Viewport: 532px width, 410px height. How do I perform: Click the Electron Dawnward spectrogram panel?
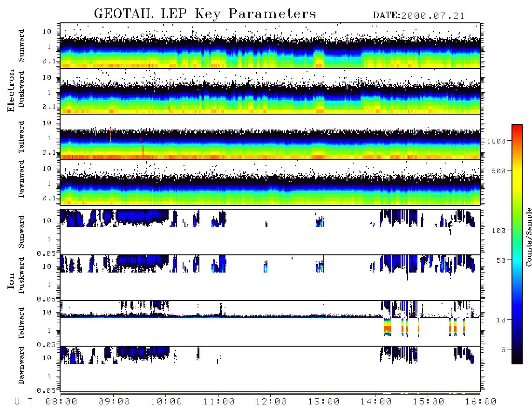point(270,183)
